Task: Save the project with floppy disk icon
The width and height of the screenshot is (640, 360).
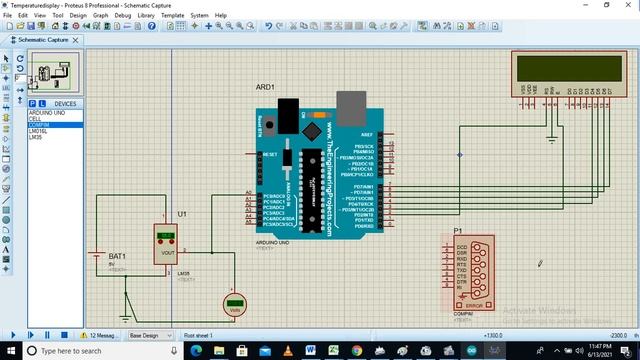Action: coord(31,26)
